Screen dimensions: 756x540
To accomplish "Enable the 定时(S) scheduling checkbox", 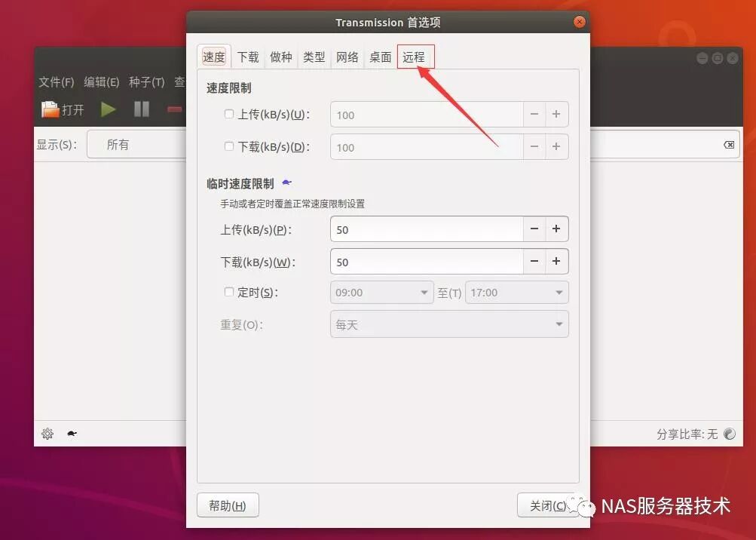I will click(x=228, y=293).
